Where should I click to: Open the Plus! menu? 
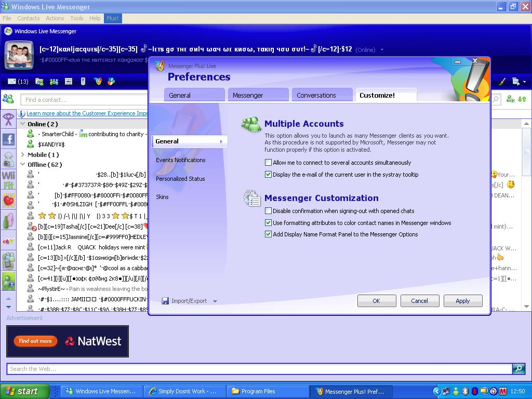click(112, 18)
